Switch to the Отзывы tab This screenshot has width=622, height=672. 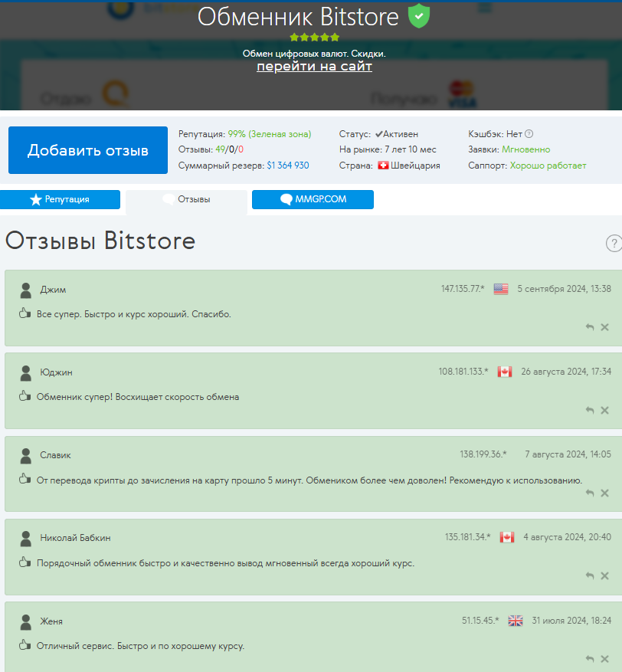click(x=186, y=199)
